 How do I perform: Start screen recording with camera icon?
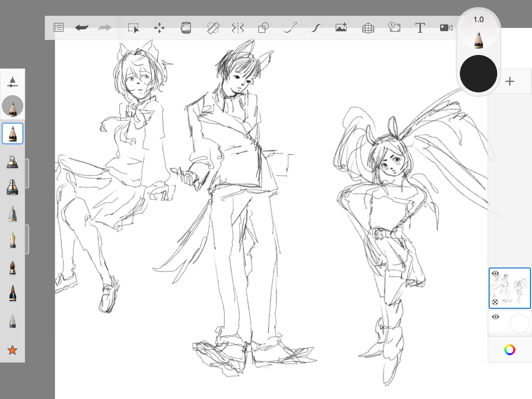coord(446,27)
